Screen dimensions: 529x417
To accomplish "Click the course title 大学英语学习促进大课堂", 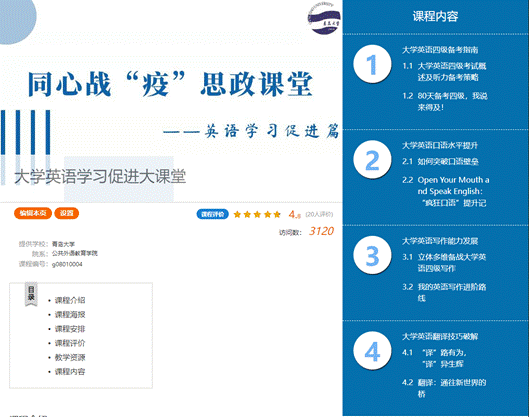I will (x=100, y=176).
